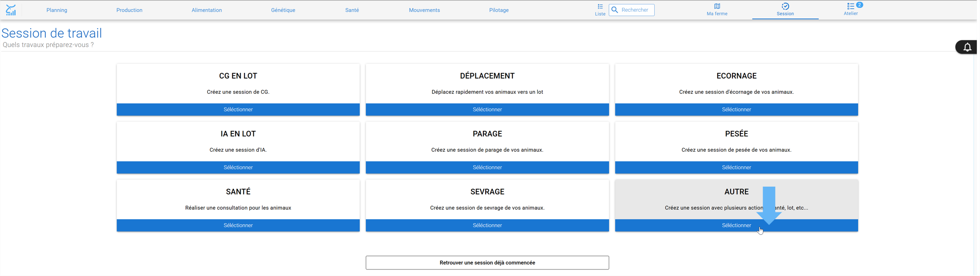Select the SANTÉ session card button

(x=238, y=225)
